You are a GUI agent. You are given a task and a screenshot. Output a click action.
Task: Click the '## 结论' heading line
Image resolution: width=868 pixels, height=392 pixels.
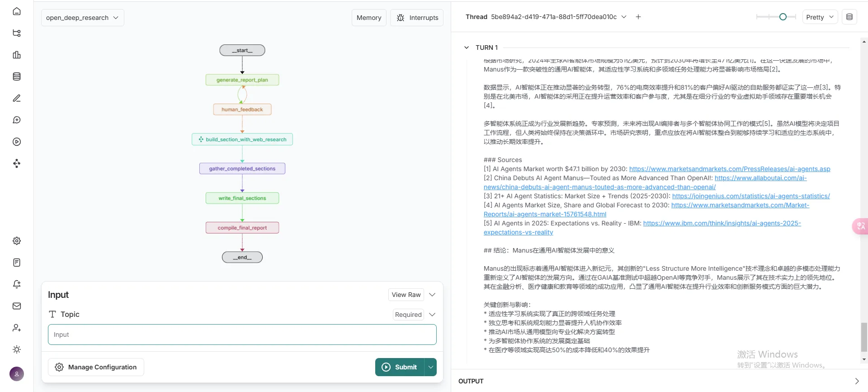click(549, 250)
